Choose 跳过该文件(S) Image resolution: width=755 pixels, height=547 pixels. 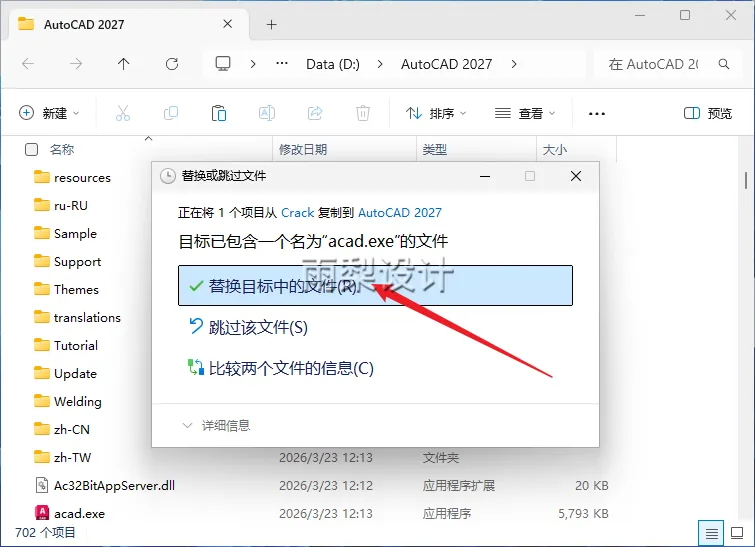pos(249,327)
